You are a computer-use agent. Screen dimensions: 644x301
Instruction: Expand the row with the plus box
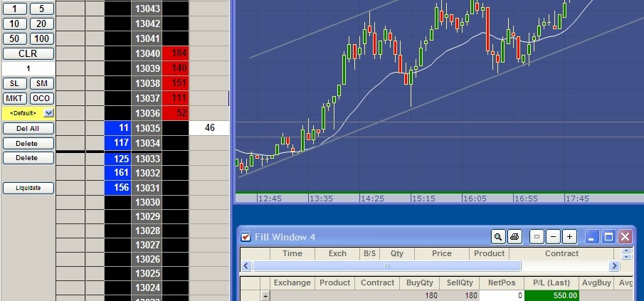click(266, 295)
